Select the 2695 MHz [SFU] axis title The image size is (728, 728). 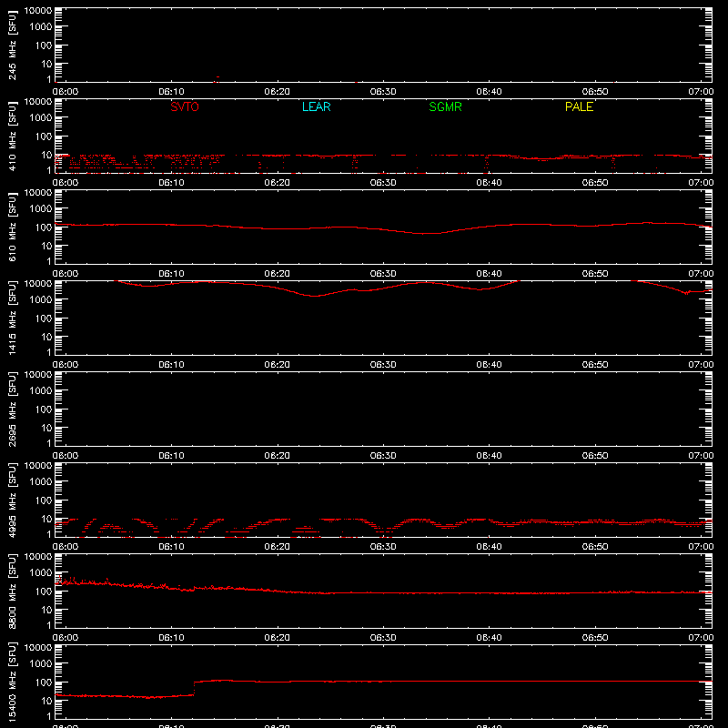click(x=13, y=409)
